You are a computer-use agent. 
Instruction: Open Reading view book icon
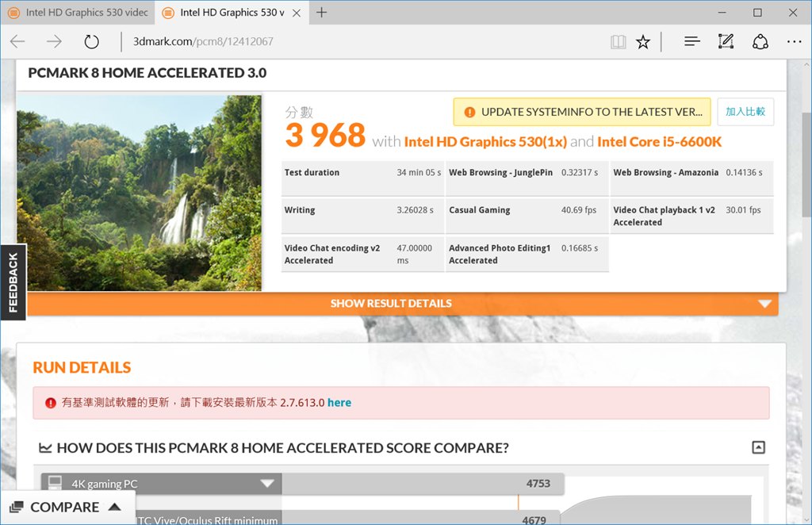coord(619,42)
